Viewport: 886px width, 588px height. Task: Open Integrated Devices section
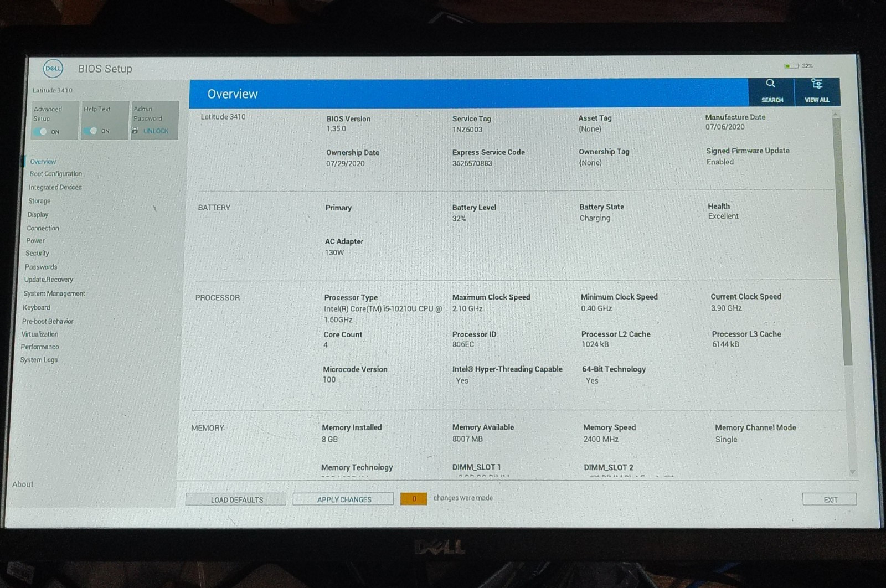tap(55, 187)
